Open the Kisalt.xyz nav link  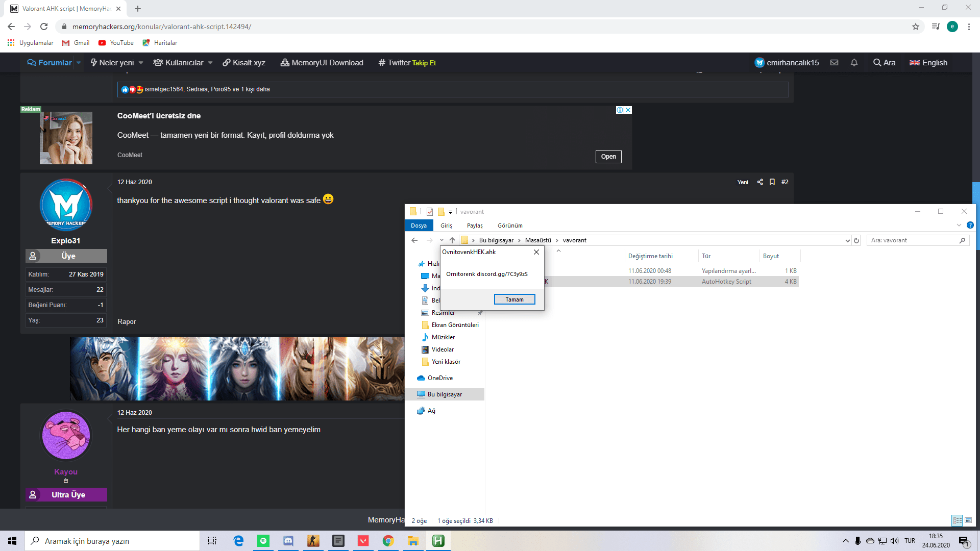point(244,63)
